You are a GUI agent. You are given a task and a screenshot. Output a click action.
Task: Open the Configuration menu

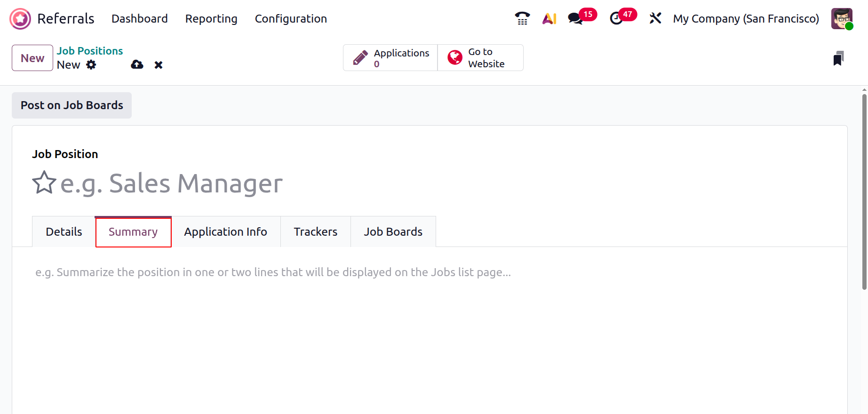(x=291, y=19)
